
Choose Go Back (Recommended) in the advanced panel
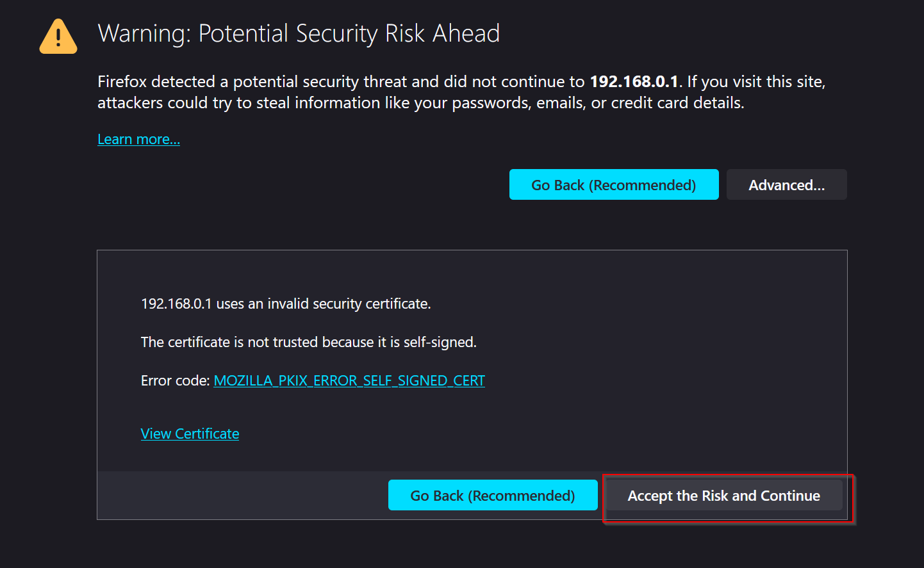click(493, 495)
